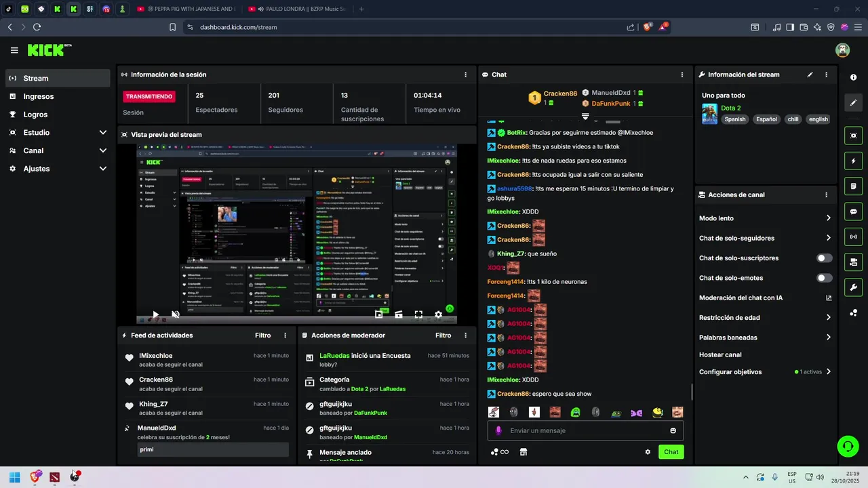Select Stream in the left sidebar
The image size is (868, 488).
58,79
